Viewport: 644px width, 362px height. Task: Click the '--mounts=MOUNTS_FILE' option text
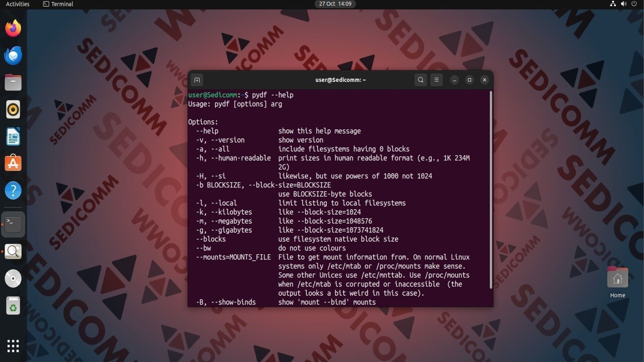(233, 257)
